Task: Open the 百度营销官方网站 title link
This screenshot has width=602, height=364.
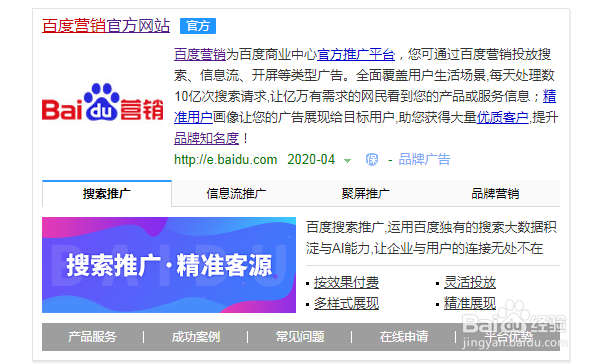Action: pos(106,26)
